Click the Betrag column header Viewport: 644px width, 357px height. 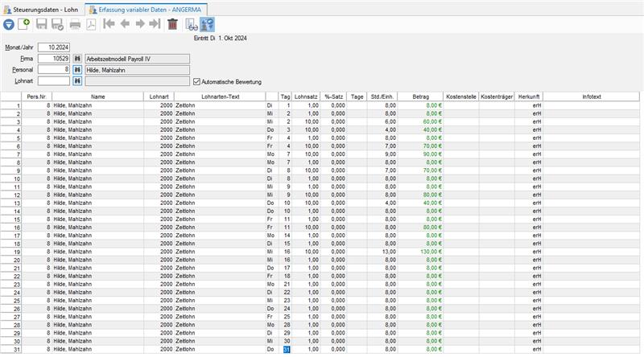coord(420,96)
